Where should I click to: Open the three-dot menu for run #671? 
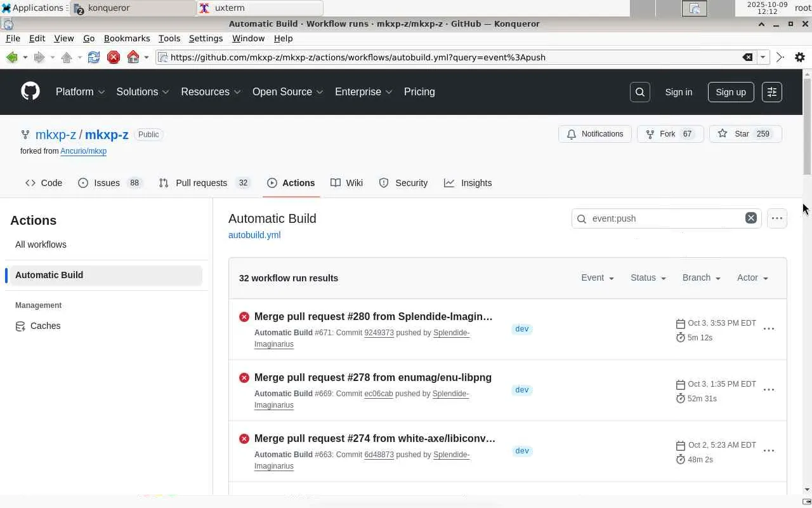click(x=768, y=329)
